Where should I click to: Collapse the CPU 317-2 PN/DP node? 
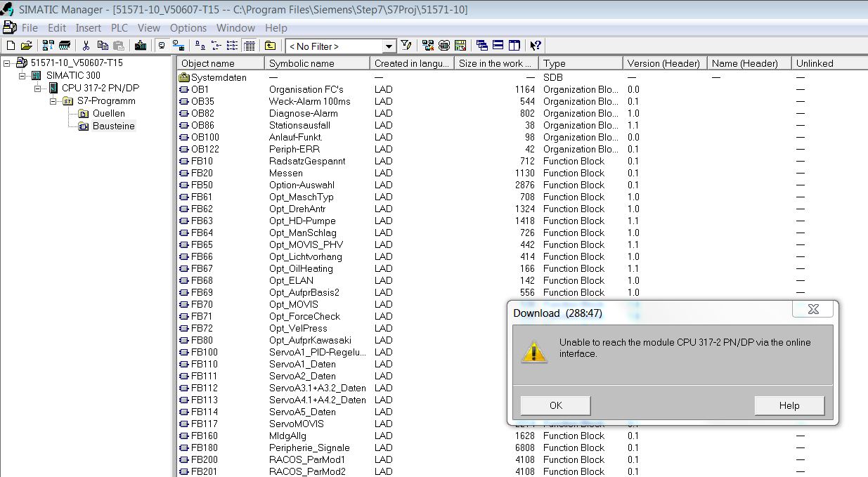(38, 88)
